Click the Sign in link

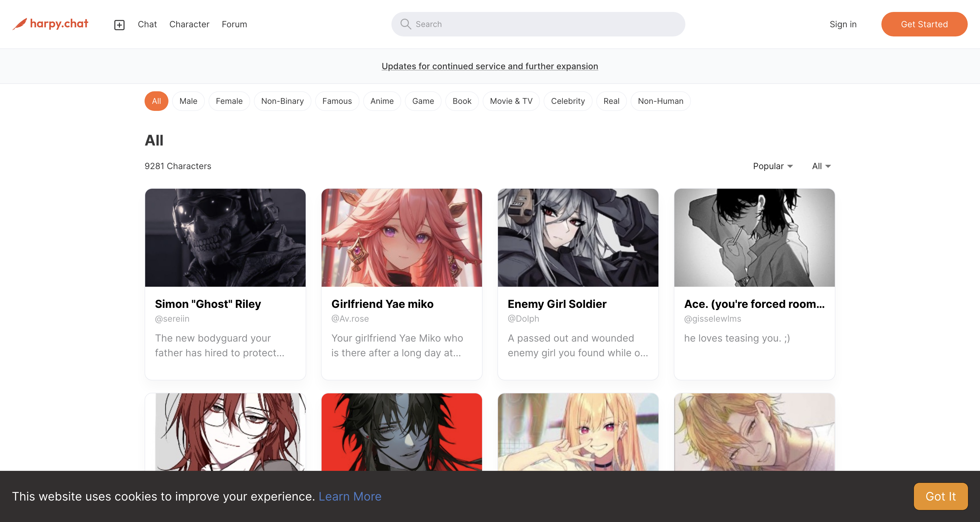pyautogui.click(x=843, y=24)
